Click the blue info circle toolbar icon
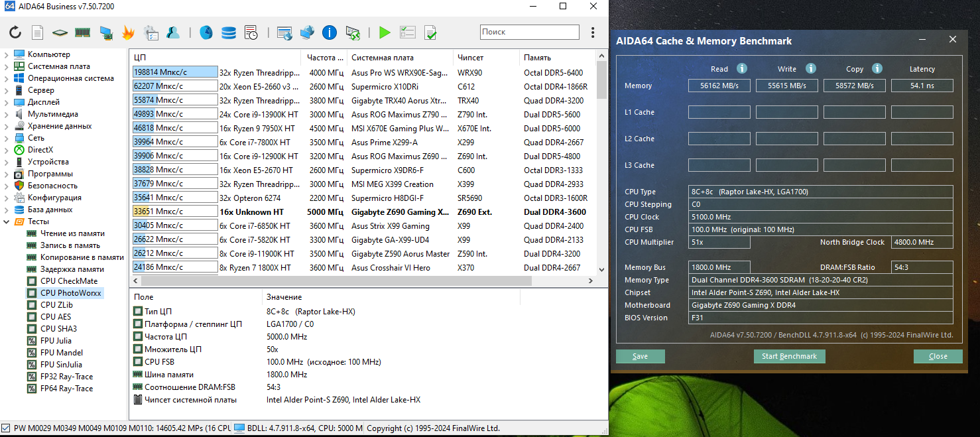This screenshot has width=980, height=437. (x=330, y=32)
